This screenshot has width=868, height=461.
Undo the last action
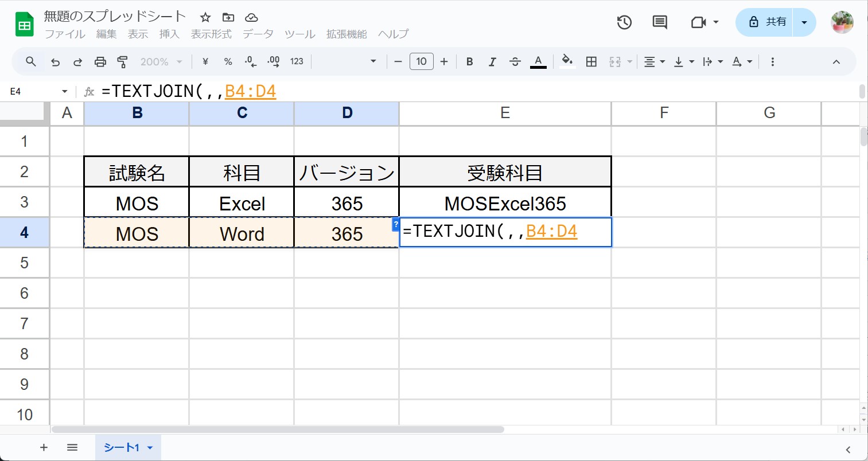click(x=55, y=62)
